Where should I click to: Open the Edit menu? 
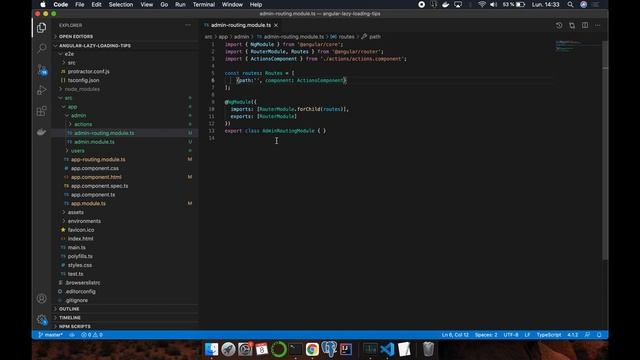96,4
